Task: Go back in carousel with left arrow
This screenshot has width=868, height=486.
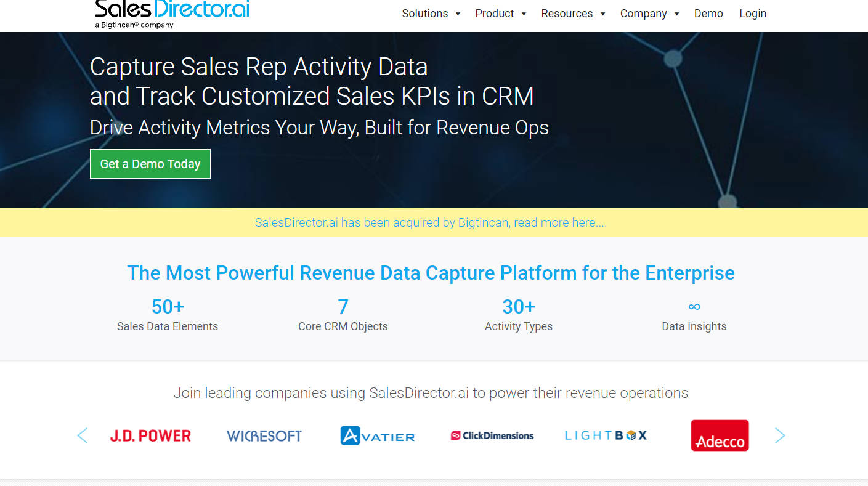Action: [83, 435]
